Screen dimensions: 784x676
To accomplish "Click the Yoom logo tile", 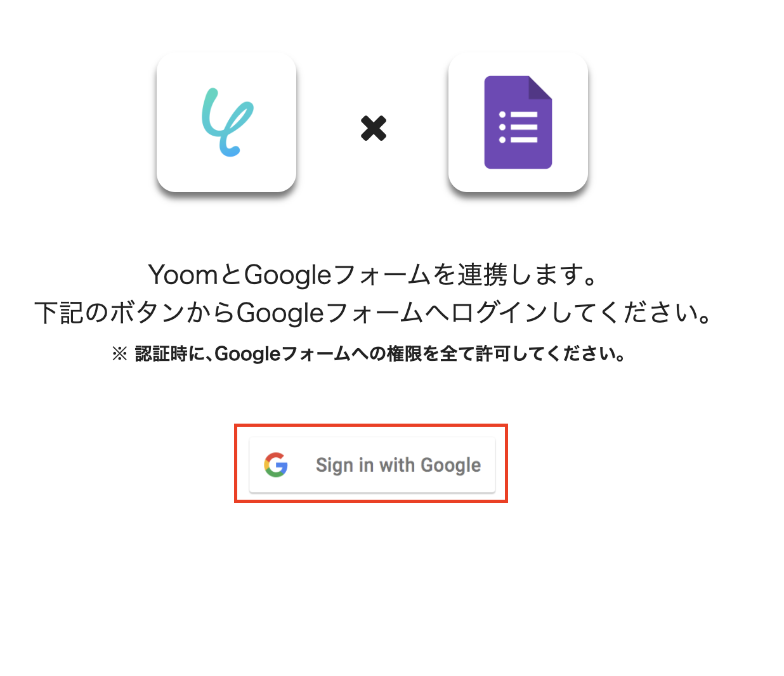I will (x=226, y=122).
